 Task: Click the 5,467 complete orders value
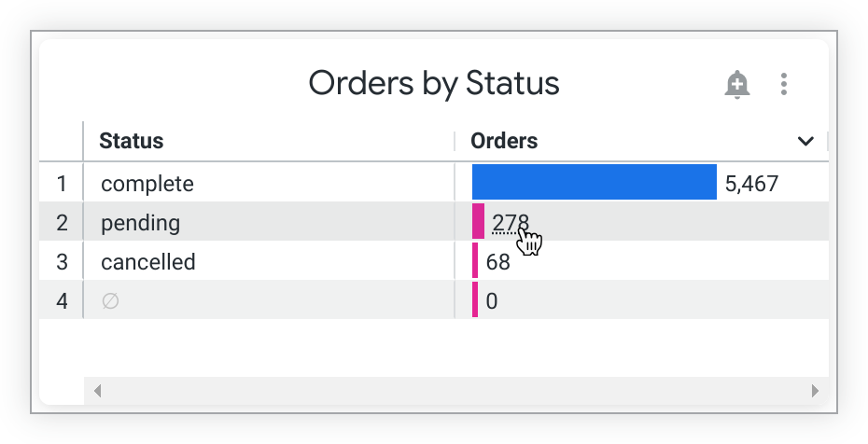coord(750,184)
